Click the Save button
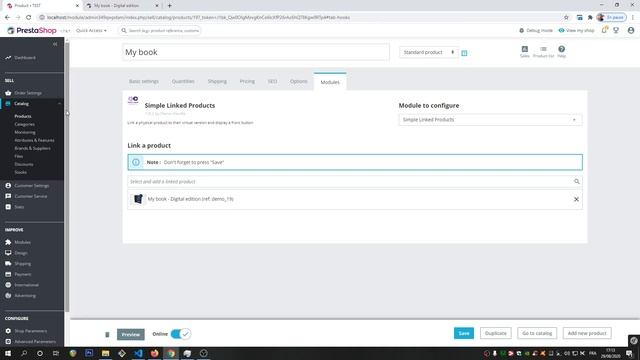The width and height of the screenshot is (640, 360). pos(464,333)
